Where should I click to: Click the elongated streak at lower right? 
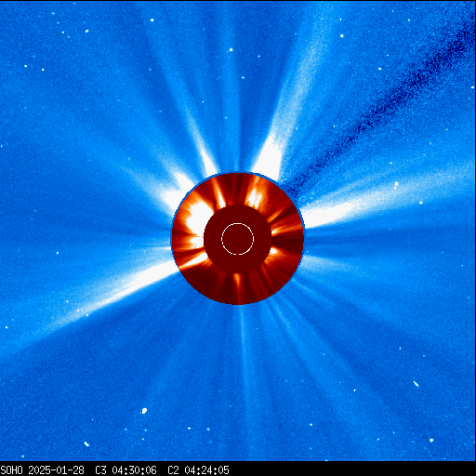point(416,384)
